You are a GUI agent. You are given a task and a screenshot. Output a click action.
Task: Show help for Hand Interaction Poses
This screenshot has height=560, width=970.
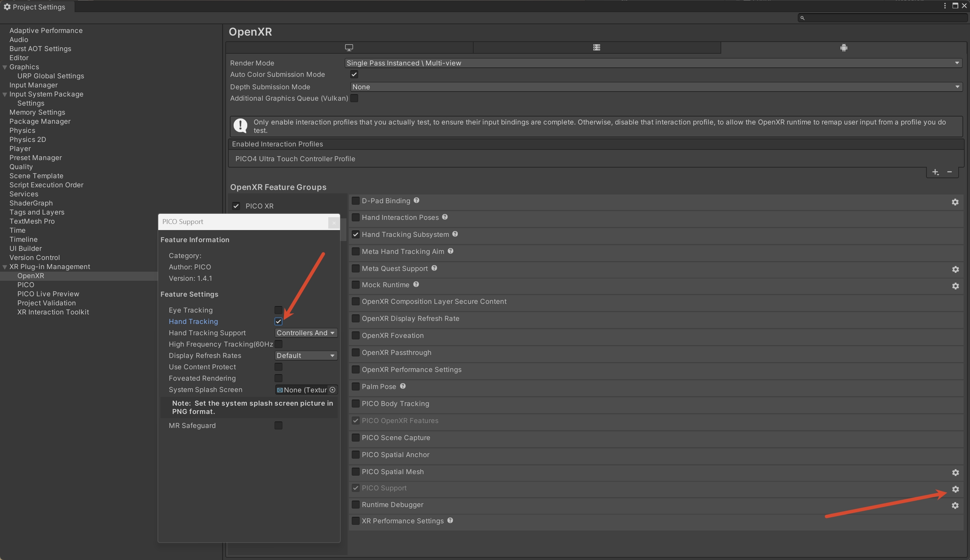(445, 217)
